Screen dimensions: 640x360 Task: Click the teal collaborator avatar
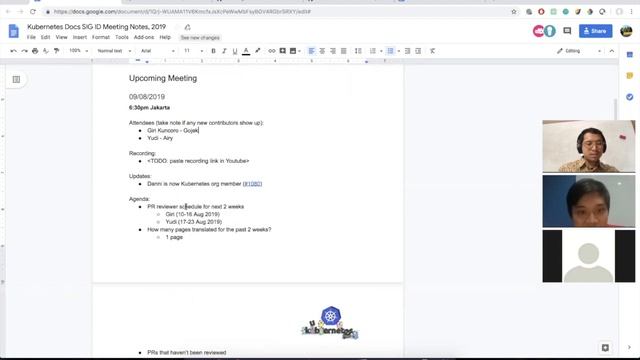pos(550,31)
